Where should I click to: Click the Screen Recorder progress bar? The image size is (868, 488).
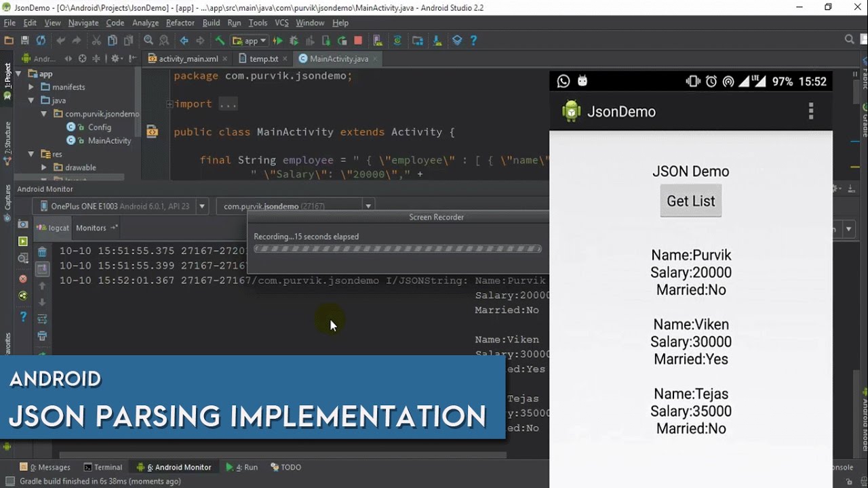[397, 249]
